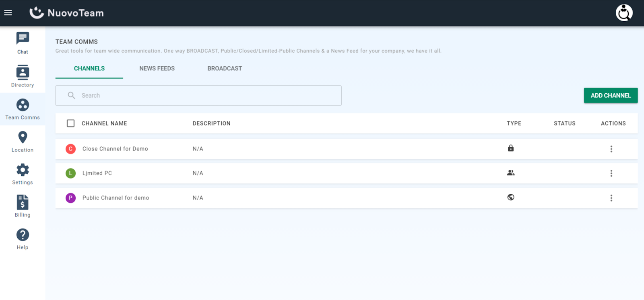Go to the Directory page
The image size is (644, 300).
[23, 76]
